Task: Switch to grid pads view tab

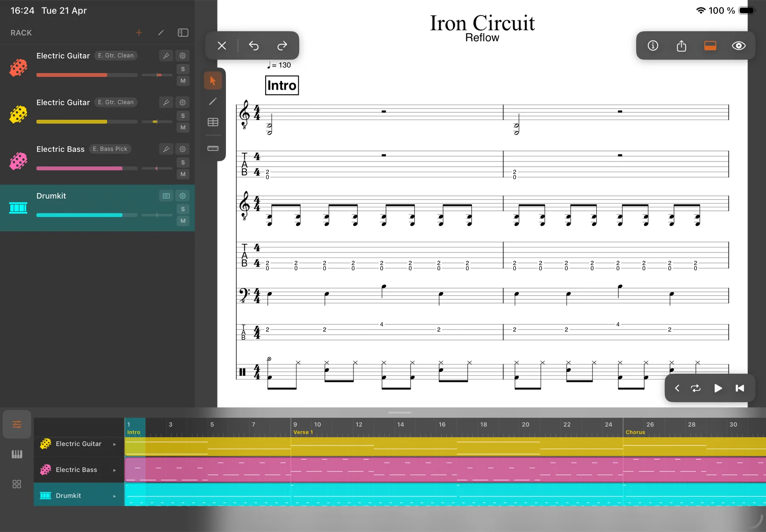Action: [x=17, y=484]
